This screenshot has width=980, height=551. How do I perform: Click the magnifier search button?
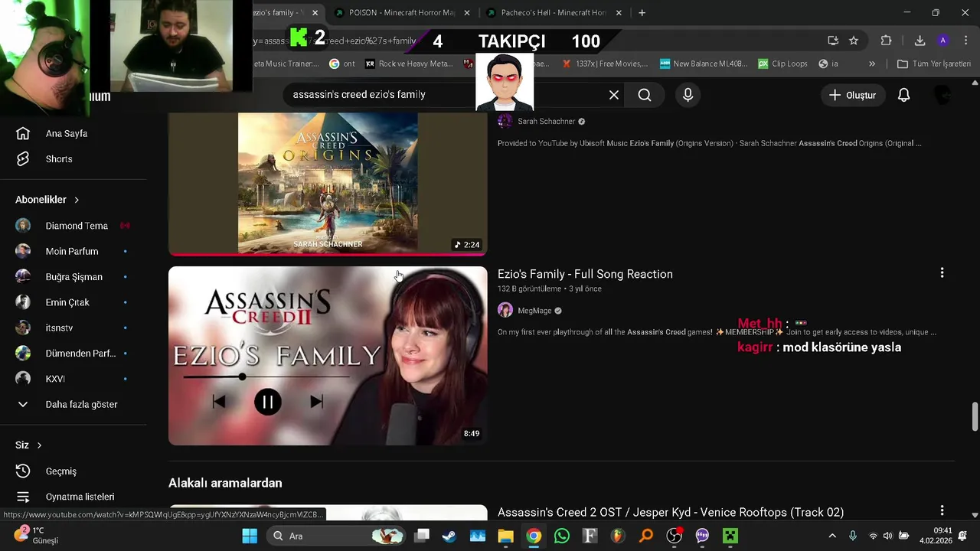coord(645,95)
